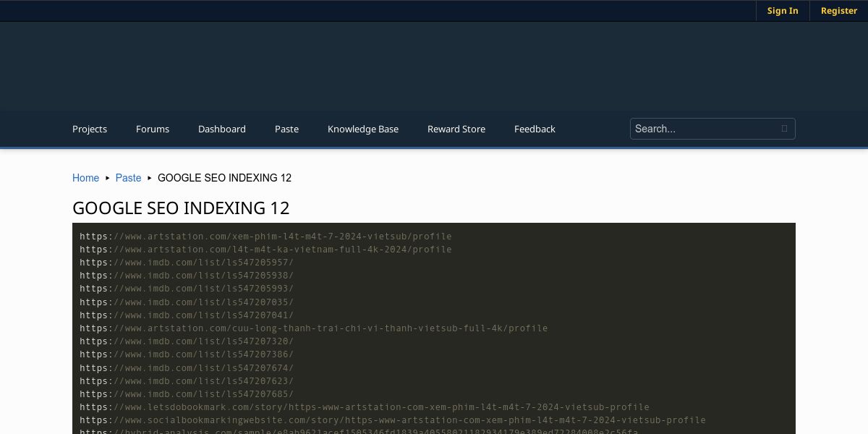Click the artstation xem-phim-l4t-m4t-7-2024-vietsub/profile line
Screen dimensions: 868x434
(265, 237)
